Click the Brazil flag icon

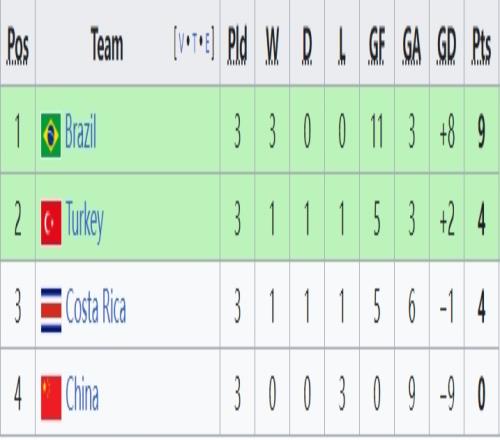pyautogui.click(x=51, y=135)
